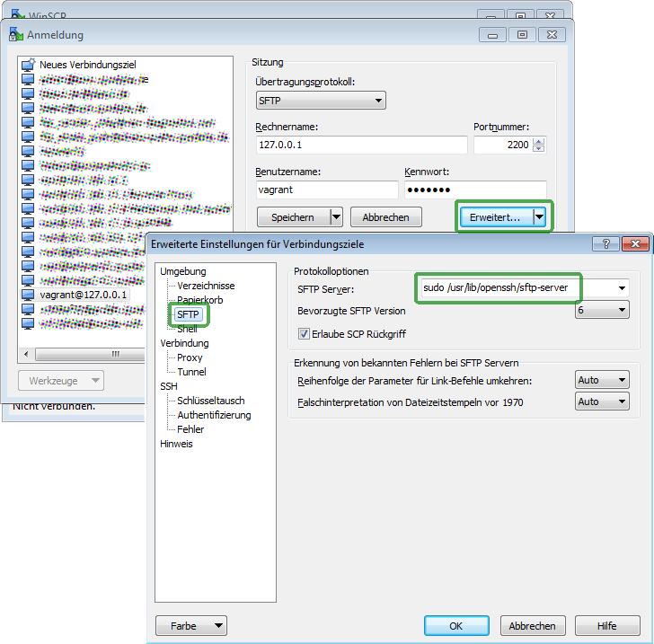The image size is (654, 644).
Task: Select Hinweis in settings tree
Action: coord(176,444)
